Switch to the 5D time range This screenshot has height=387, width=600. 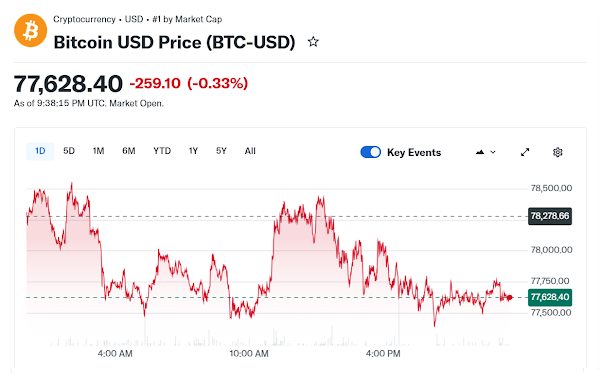(x=69, y=151)
